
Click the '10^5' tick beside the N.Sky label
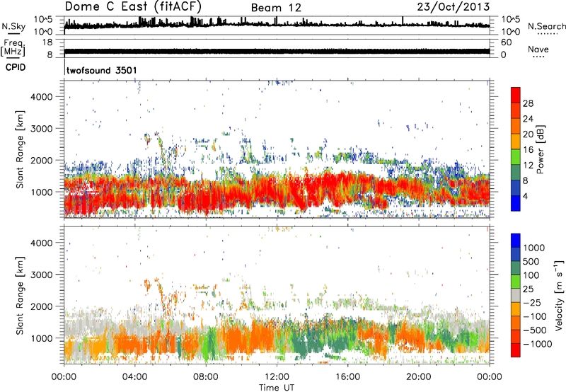pos(43,19)
